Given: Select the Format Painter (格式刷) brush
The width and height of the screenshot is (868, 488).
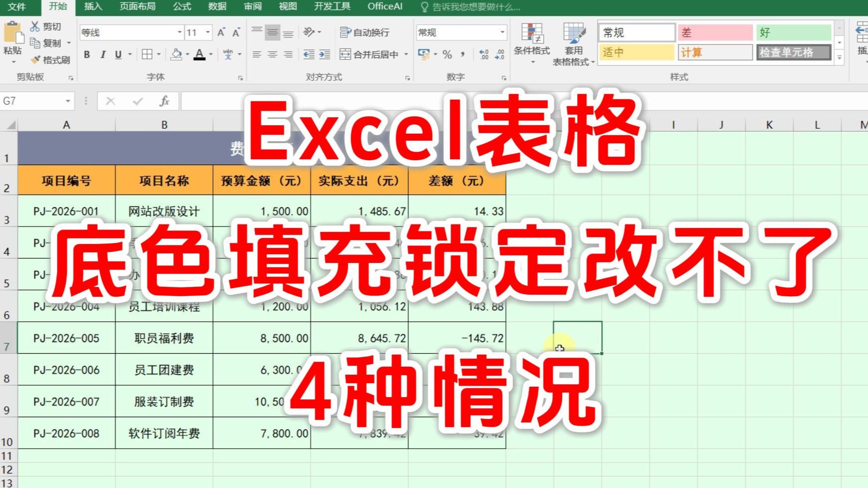Looking at the screenshot, I should pos(35,60).
